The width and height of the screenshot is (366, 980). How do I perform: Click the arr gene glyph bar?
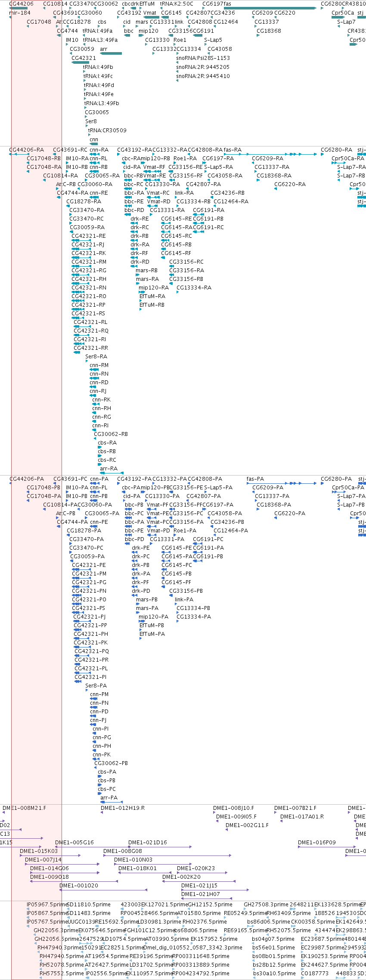(111, 53)
